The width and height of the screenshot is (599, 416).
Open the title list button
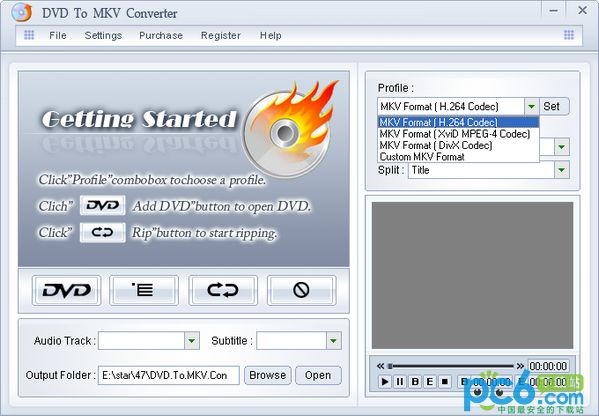coord(144,290)
